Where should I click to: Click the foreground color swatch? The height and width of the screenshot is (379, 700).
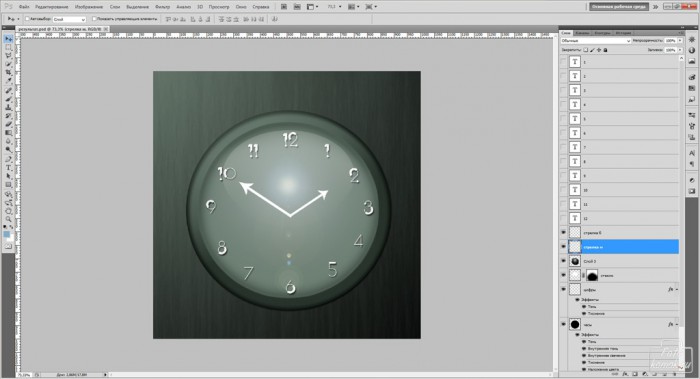[x=6, y=235]
